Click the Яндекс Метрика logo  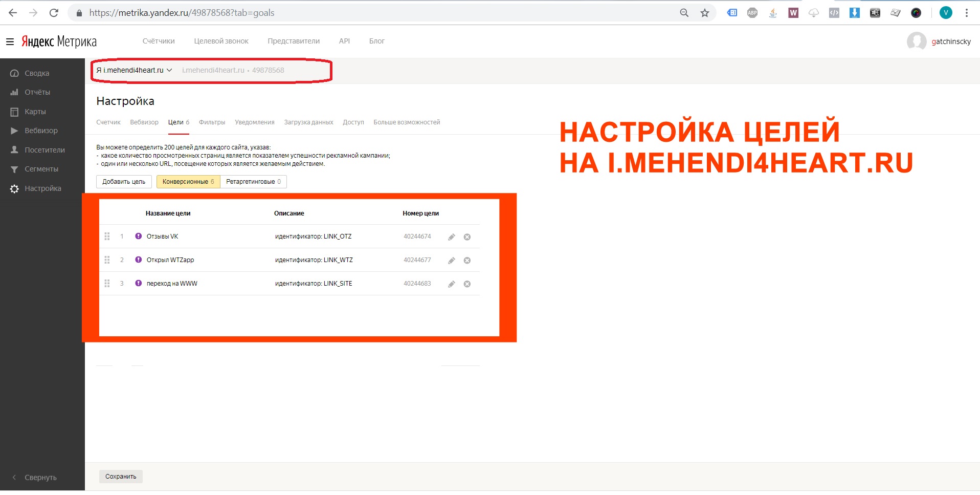(x=59, y=41)
